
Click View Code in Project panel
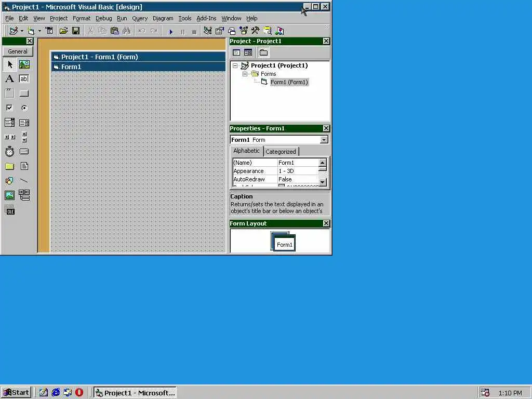pyautogui.click(x=236, y=52)
